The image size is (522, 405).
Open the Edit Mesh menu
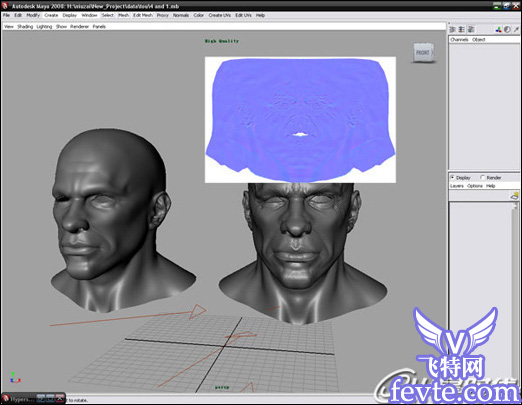coord(143,15)
